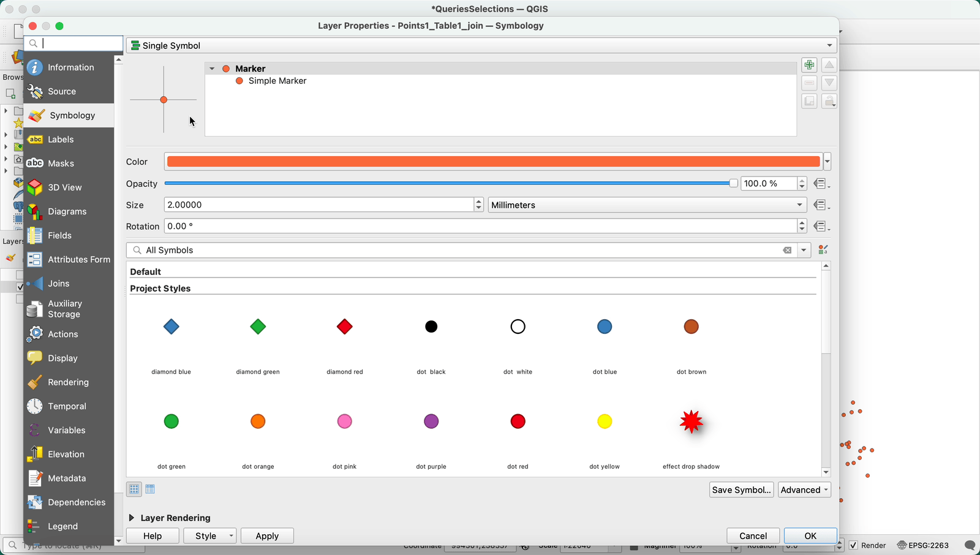Lock the symbol layer's color
The height and width of the screenshot is (555, 980).
[829, 101]
